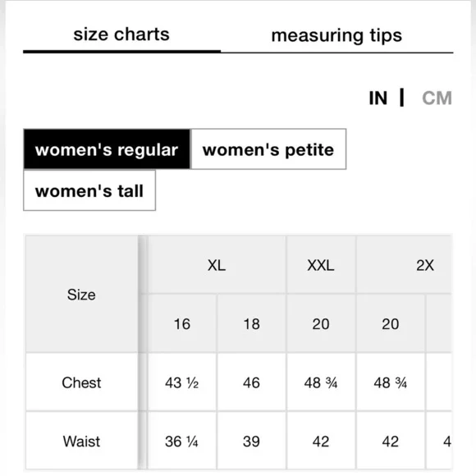Click waist value 36 ¼

click(182, 441)
